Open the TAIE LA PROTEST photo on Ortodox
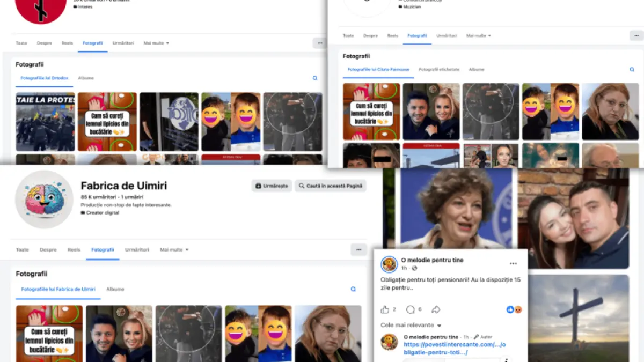Viewport: 644px width, 362px height. (x=45, y=122)
